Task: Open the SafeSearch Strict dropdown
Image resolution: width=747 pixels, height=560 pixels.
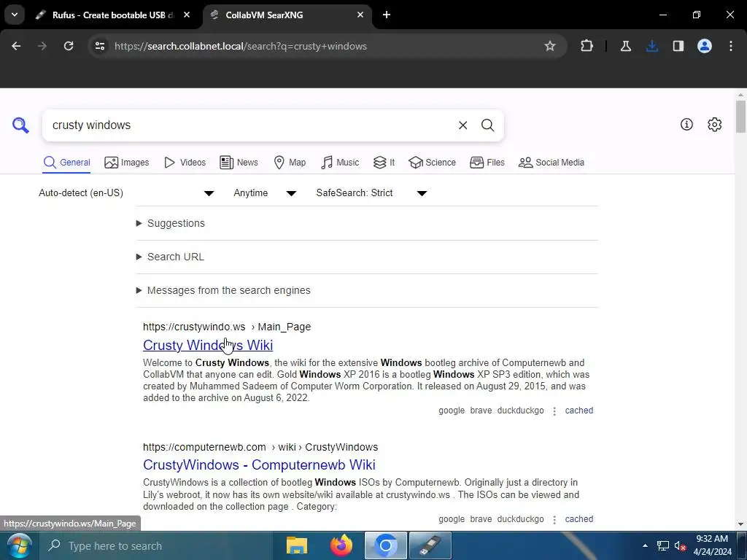Action: click(371, 192)
